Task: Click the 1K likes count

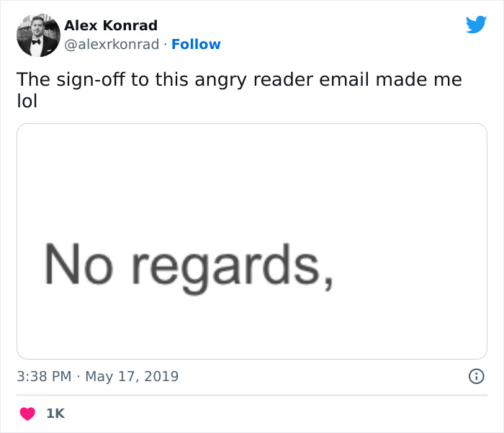Action: tap(55, 414)
